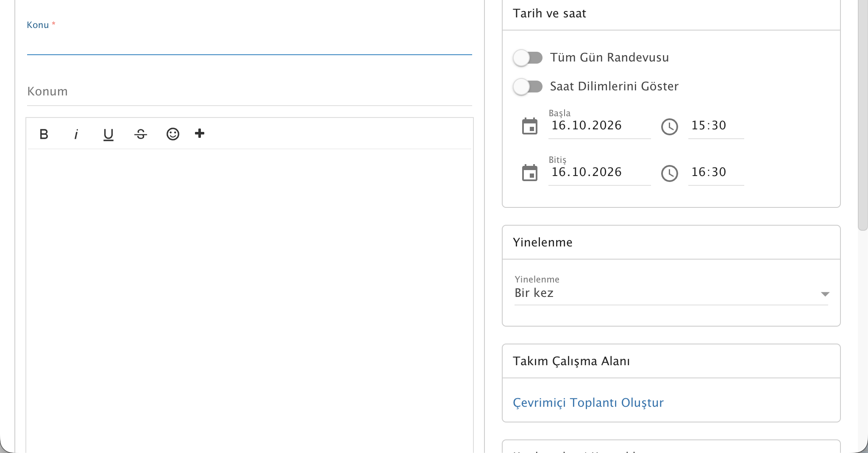Open the emoji picker
This screenshot has height=453, width=868.
pyautogui.click(x=173, y=134)
